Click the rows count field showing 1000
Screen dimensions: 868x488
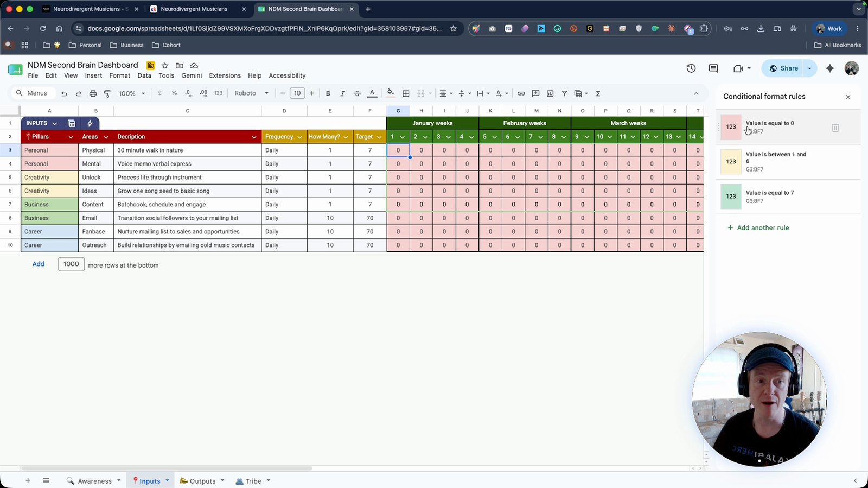click(71, 264)
